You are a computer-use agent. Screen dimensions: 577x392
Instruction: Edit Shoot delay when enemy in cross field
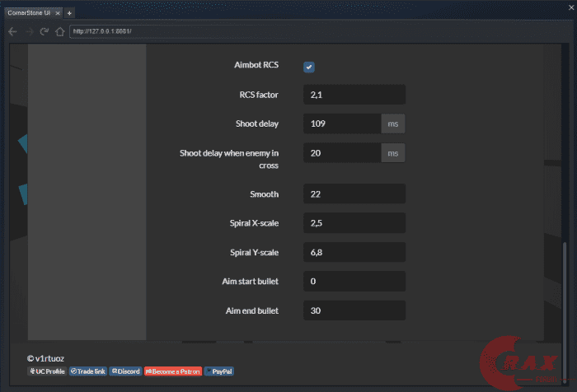point(342,153)
